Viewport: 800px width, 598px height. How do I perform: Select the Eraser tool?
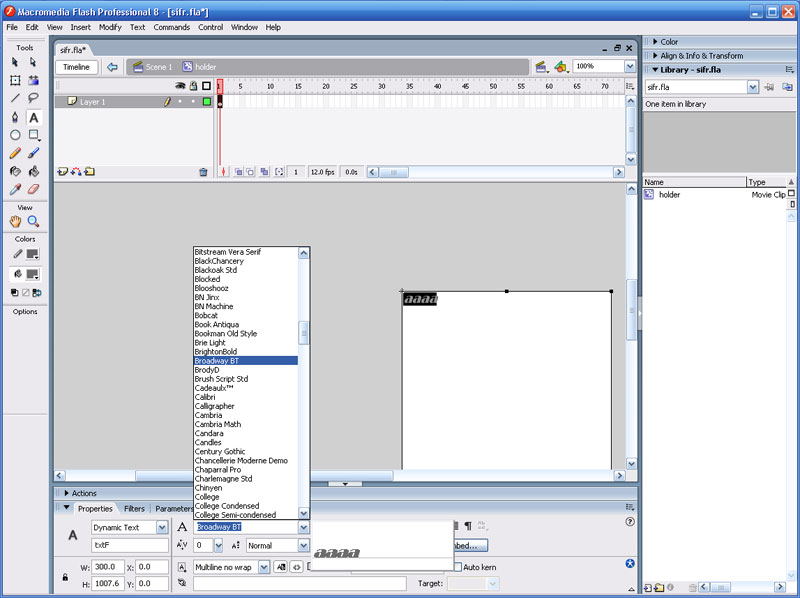tap(33, 189)
